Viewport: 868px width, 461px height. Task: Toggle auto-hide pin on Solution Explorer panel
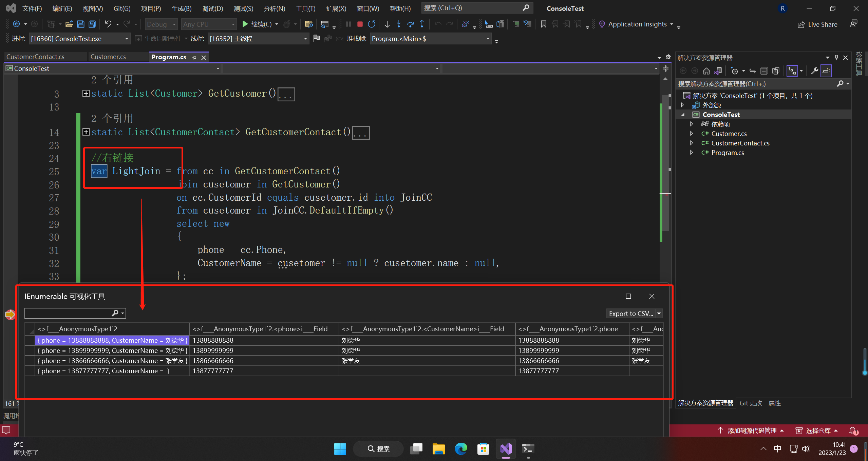(836, 58)
